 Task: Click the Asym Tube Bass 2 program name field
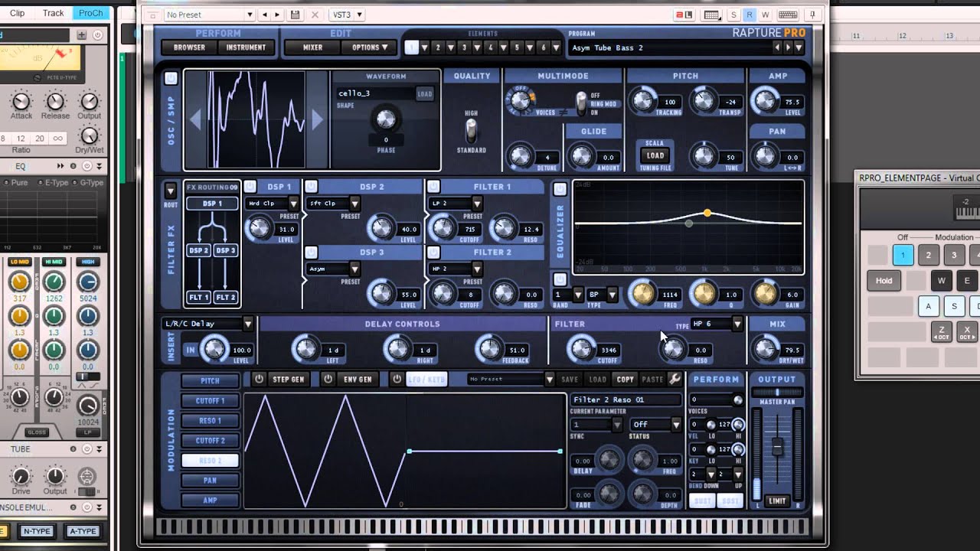point(670,47)
